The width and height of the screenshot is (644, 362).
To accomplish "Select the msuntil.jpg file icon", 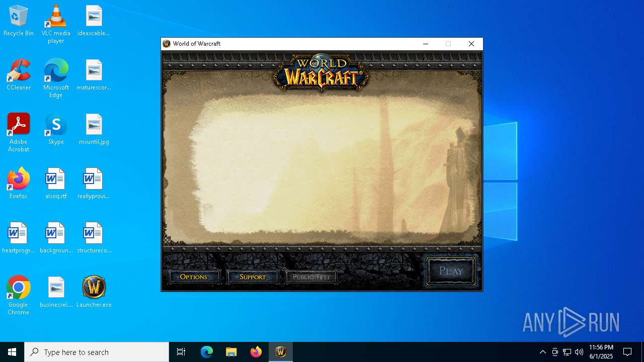I will tap(94, 130).
